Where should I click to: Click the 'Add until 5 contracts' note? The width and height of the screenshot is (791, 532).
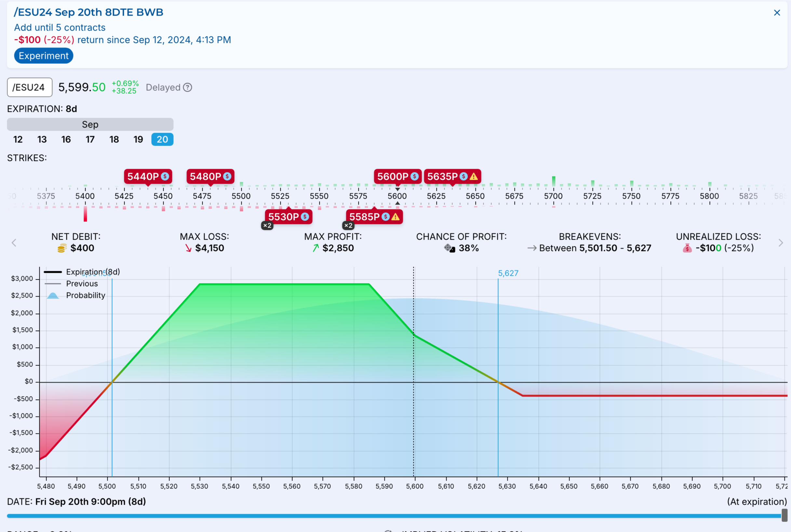click(x=60, y=28)
